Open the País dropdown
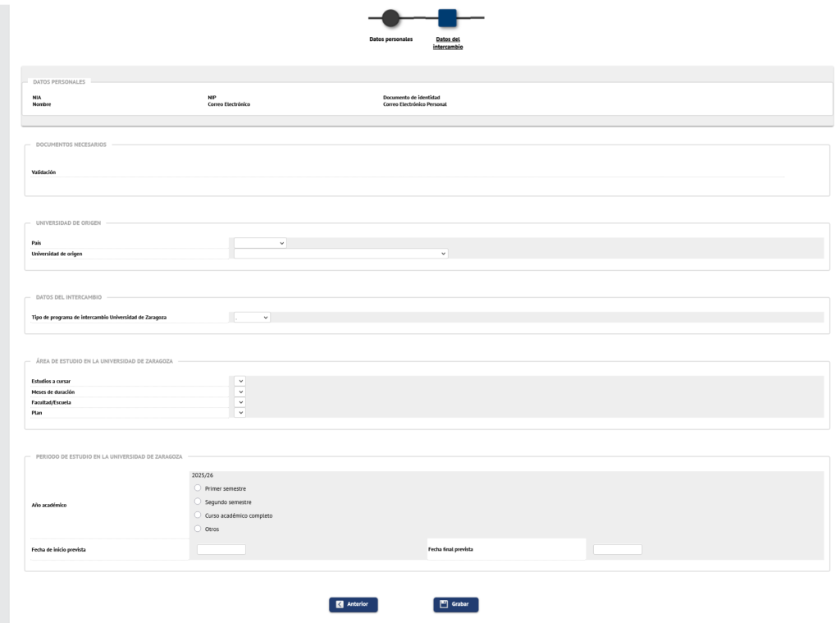The width and height of the screenshot is (840, 623). coord(260,243)
